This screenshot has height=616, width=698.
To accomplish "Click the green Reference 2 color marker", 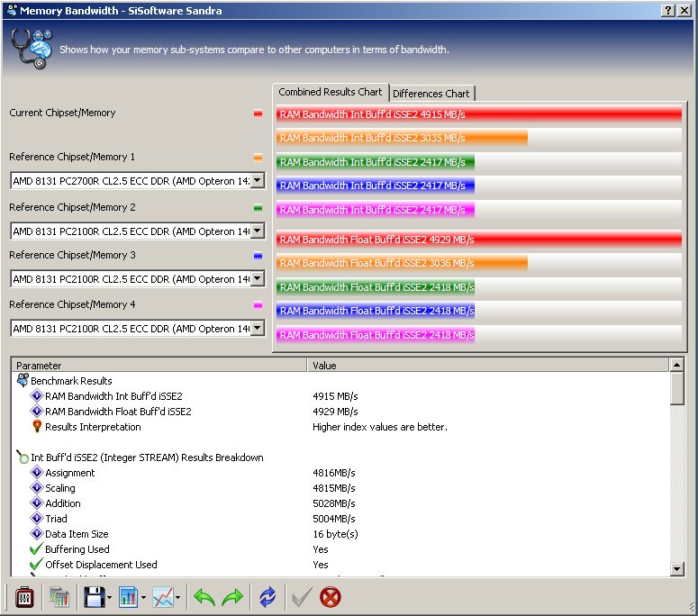I will click(258, 208).
